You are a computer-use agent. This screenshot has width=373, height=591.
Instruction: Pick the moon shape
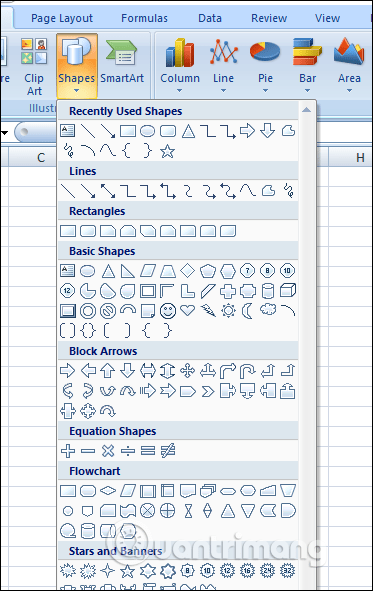(248, 311)
